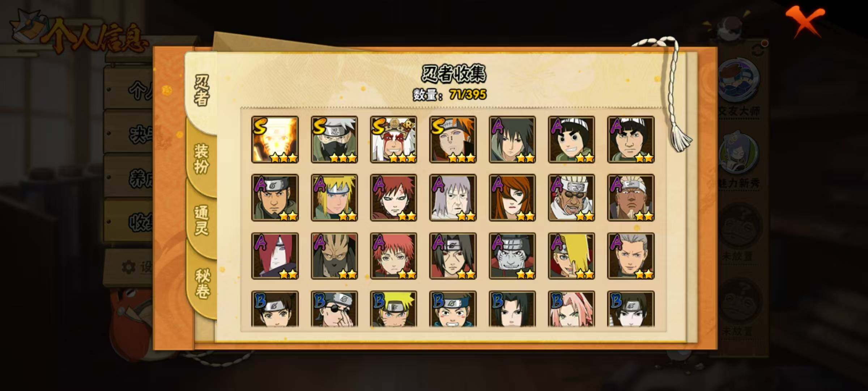This screenshot has height=391, width=868.
Task: Pick the B-rank Sakura pink-haired card
Action: [571, 309]
